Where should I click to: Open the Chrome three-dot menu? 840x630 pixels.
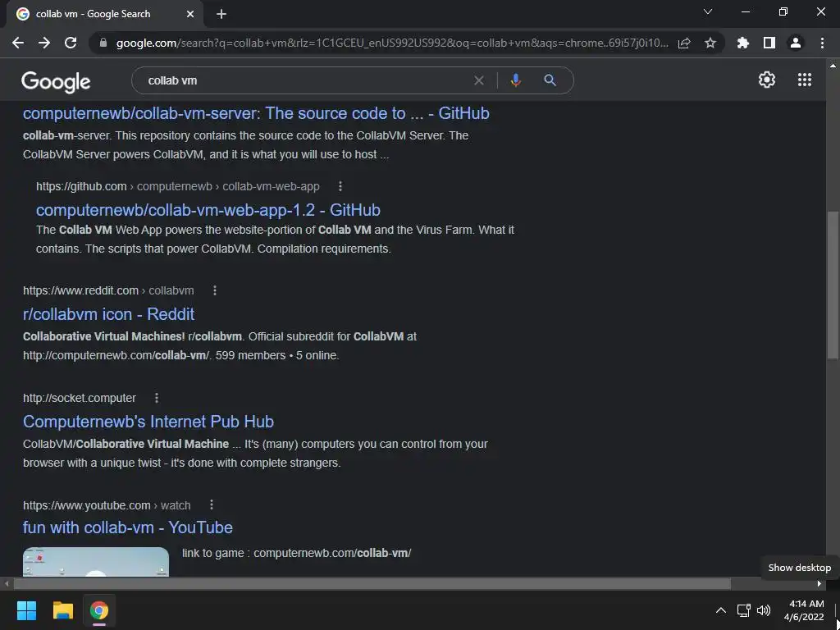[x=822, y=43]
